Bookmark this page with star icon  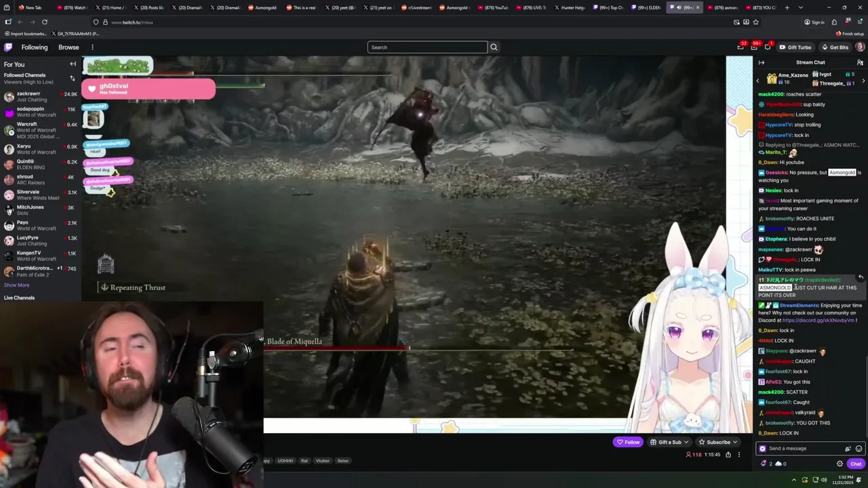[755, 22]
